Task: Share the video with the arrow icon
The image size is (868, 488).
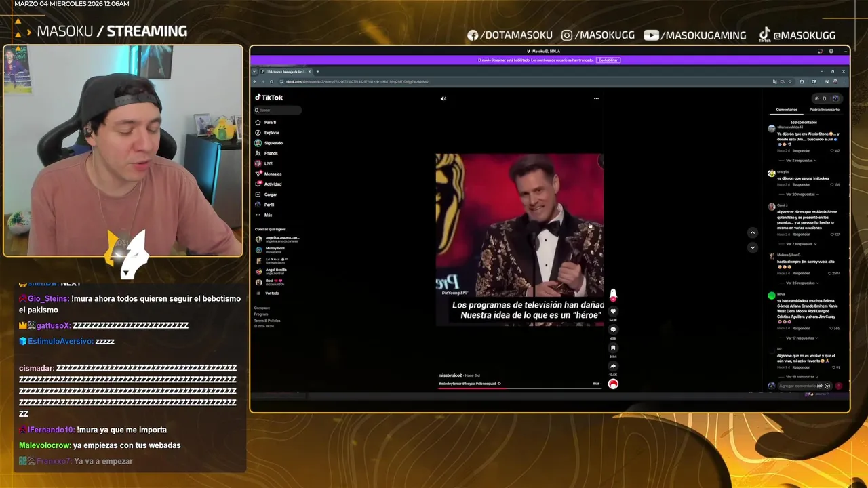Action: coord(613,367)
